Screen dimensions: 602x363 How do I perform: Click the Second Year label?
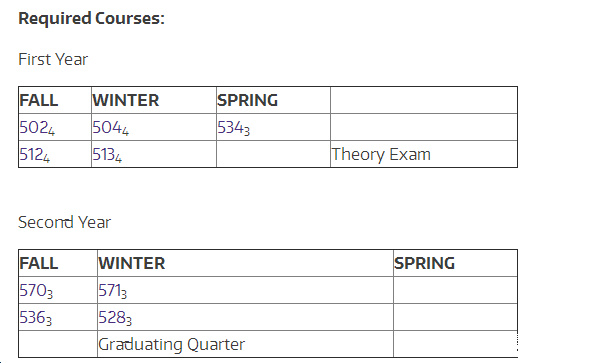point(64,222)
